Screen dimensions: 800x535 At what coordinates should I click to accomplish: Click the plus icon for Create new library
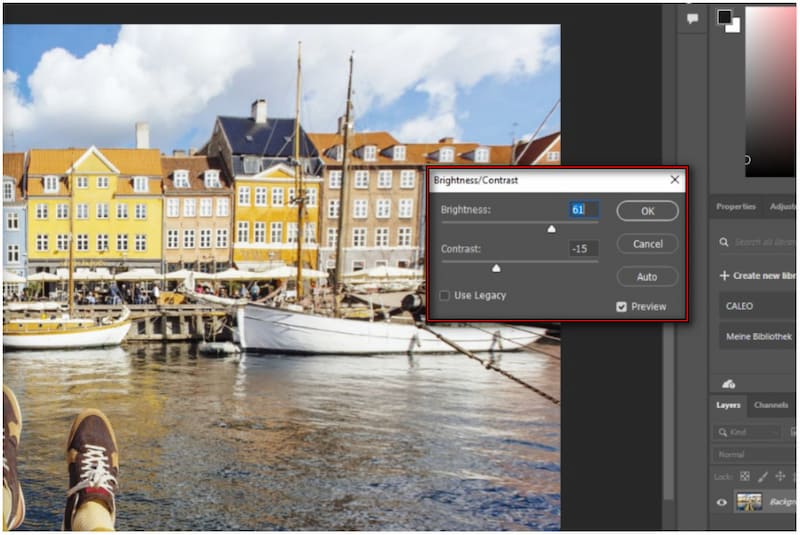pyautogui.click(x=723, y=275)
